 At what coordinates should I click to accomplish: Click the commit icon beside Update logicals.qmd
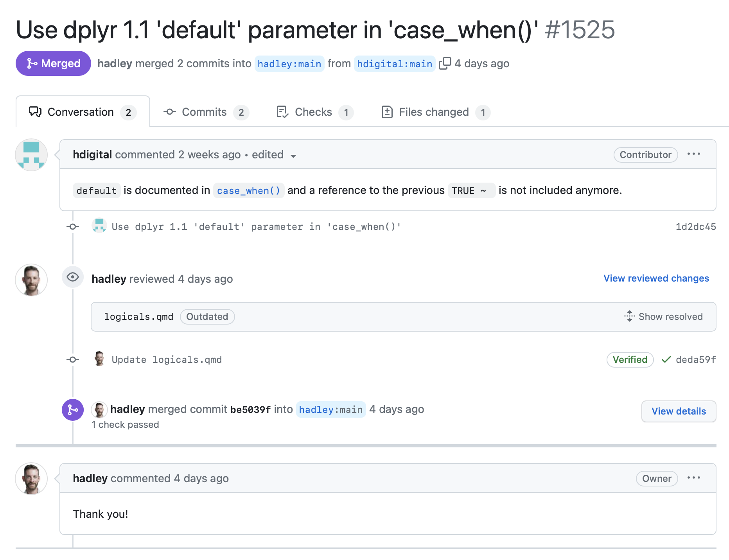[73, 360]
